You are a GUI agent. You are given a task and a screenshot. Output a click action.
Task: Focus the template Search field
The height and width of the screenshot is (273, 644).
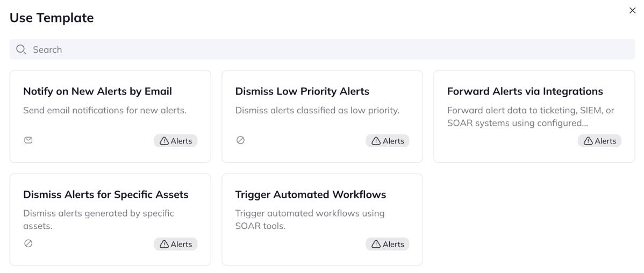[x=322, y=49]
